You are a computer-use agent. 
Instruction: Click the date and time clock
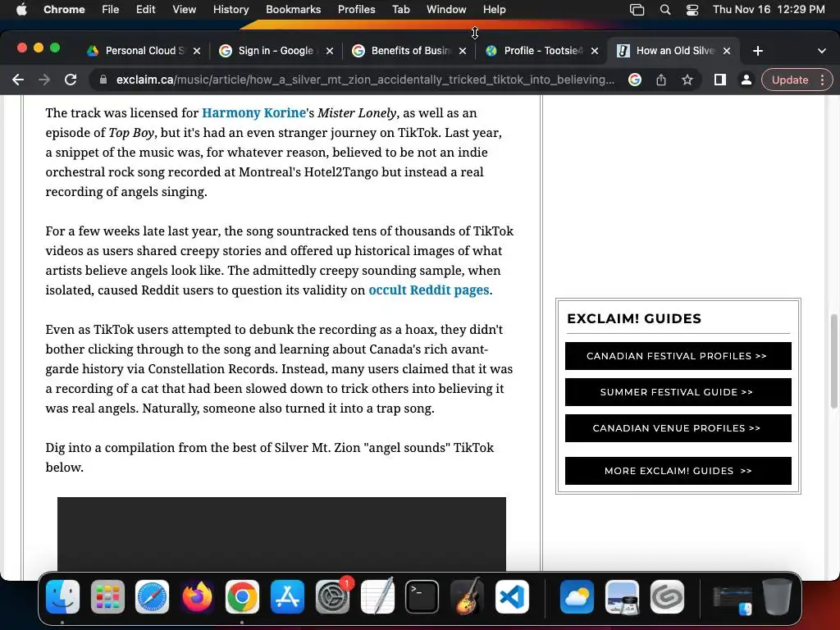[x=769, y=10]
